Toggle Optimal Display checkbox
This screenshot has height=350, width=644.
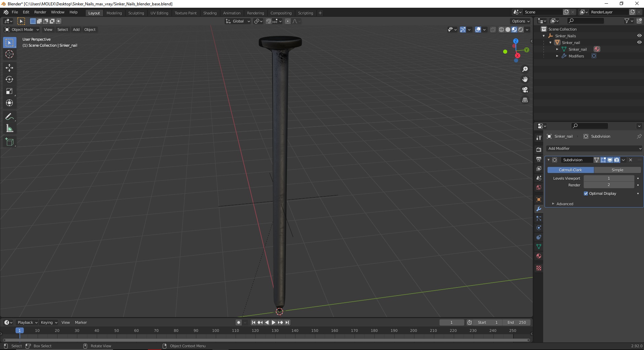point(586,193)
